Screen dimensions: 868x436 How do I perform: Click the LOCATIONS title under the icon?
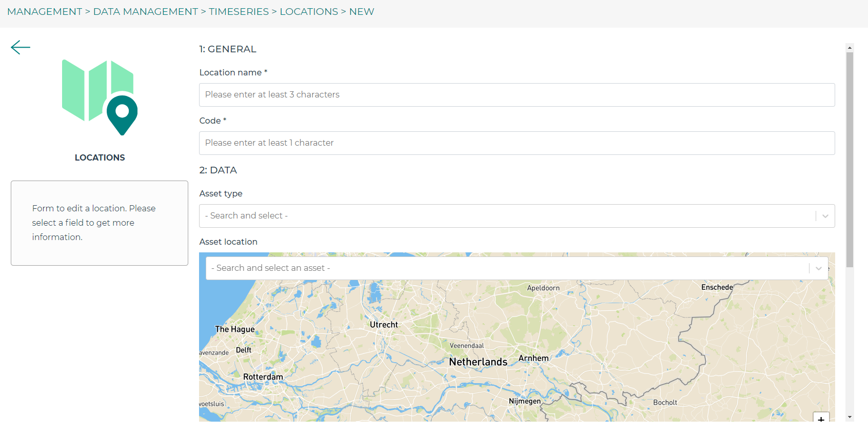(100, 157)
